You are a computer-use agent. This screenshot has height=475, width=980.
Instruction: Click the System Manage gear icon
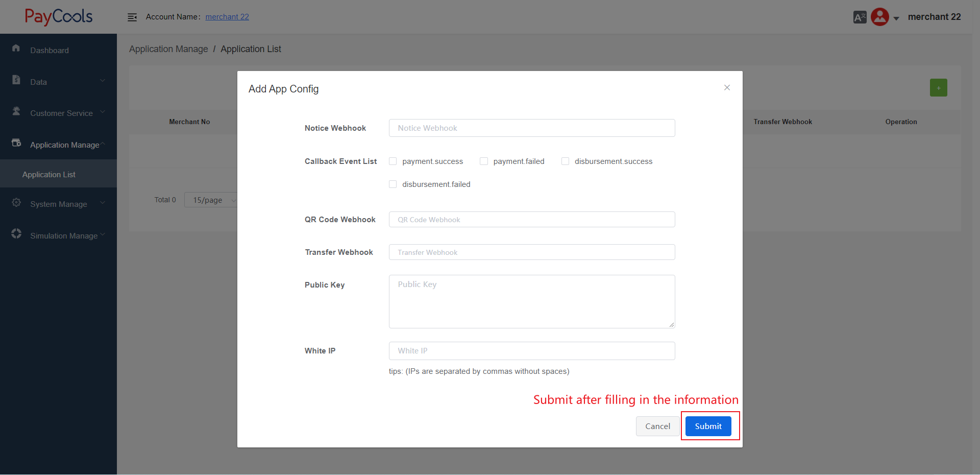pos(16,203)
